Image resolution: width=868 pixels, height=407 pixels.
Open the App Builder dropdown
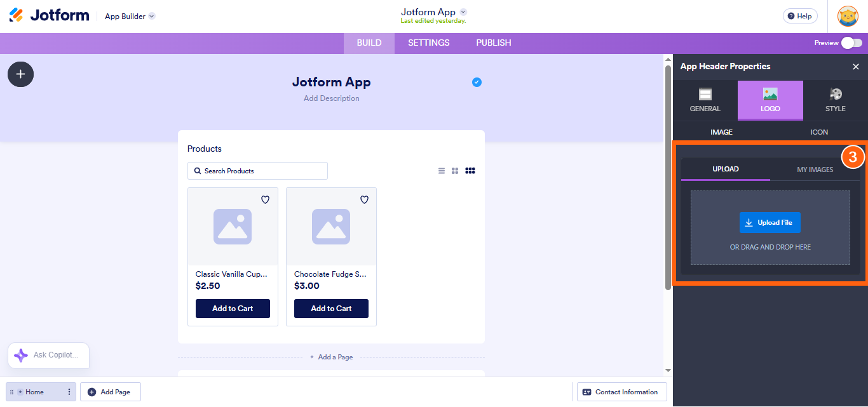(x=130, y=16)
